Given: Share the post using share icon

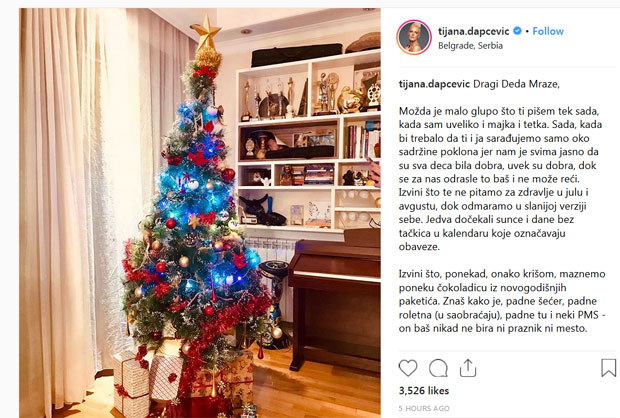Looking at the screenshot, I should [x=468, y=368].
